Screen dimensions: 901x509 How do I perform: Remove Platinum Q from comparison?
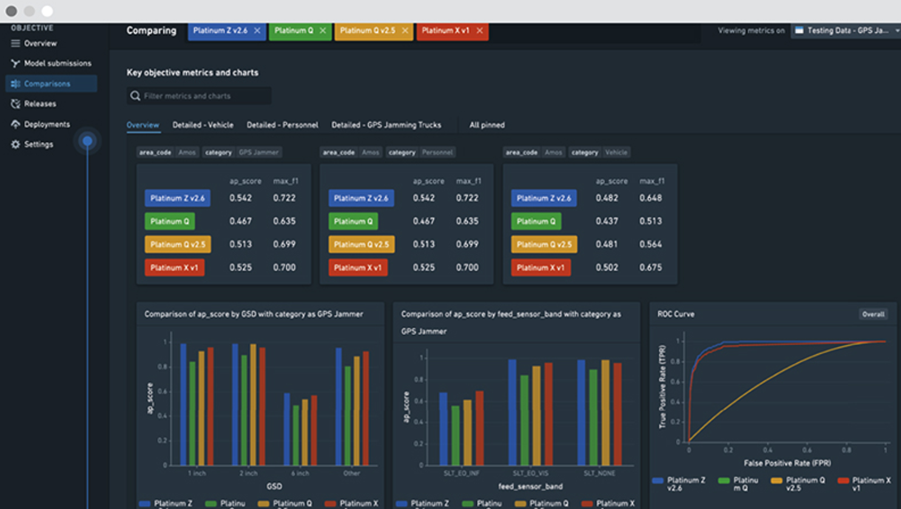(x=323, y=31)
